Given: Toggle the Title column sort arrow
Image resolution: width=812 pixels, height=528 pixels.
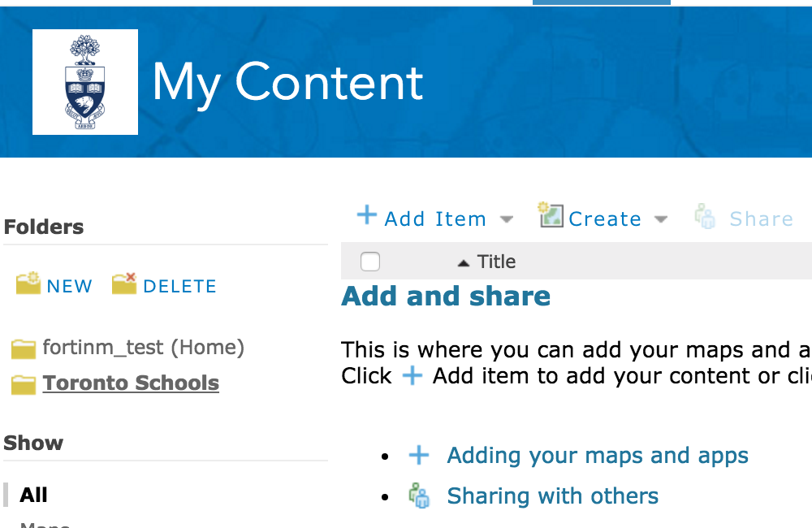Looking at the screenshot, I should point(464,263).
